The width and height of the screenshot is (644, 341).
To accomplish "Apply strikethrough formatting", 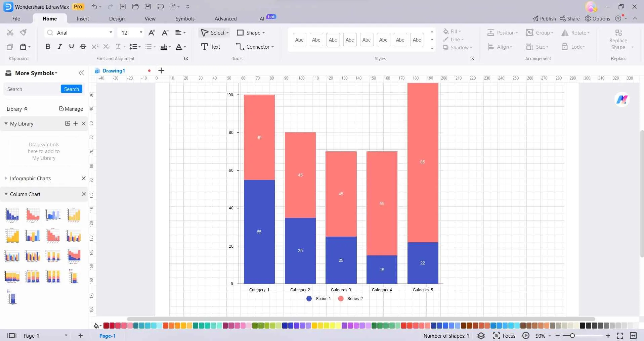I will 83,47.
